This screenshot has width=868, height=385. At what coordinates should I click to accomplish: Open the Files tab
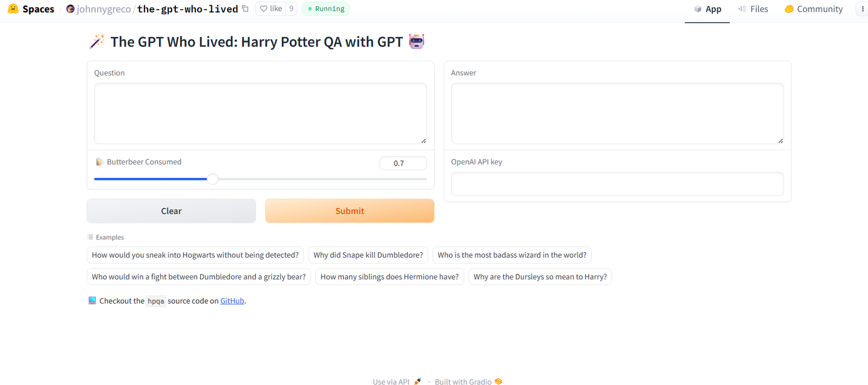coord(753,9)
